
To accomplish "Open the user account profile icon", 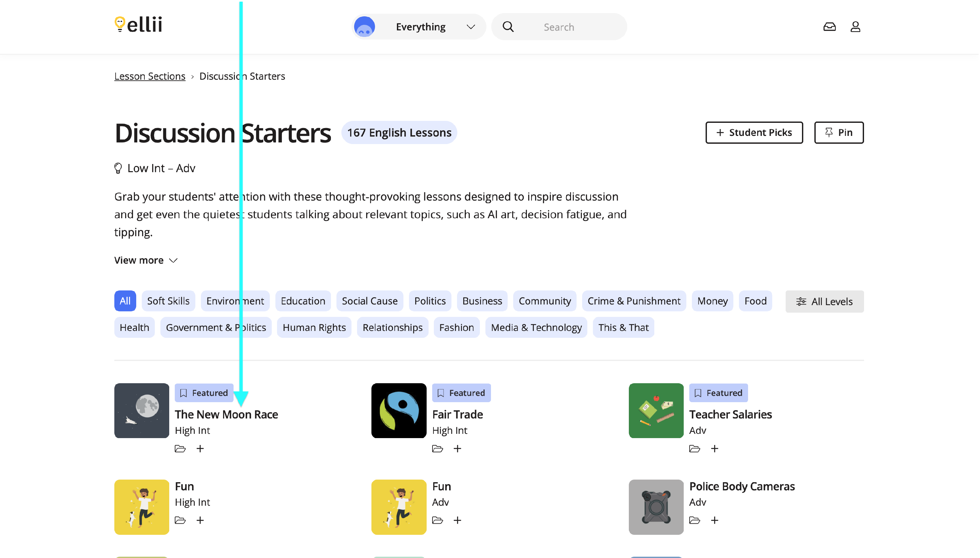I will point(856,27).
